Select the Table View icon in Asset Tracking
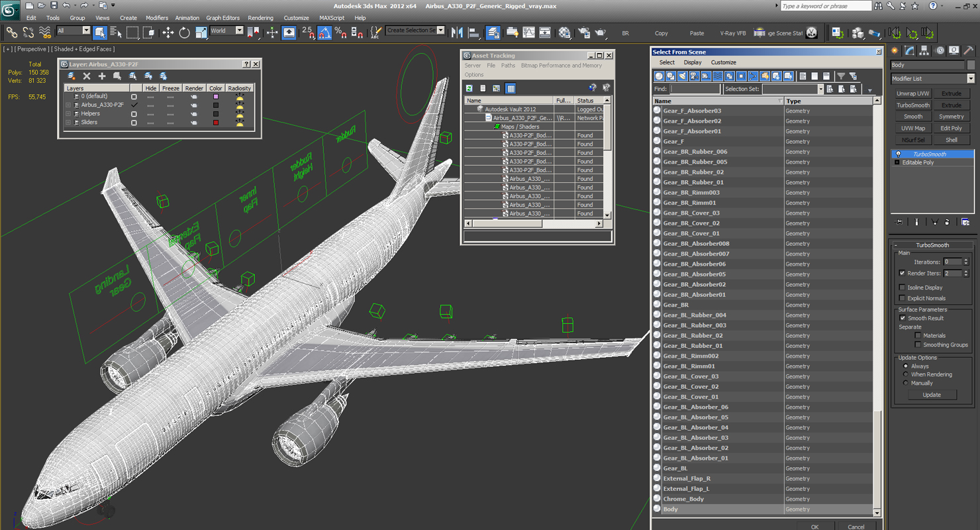 tap(511, 88)
